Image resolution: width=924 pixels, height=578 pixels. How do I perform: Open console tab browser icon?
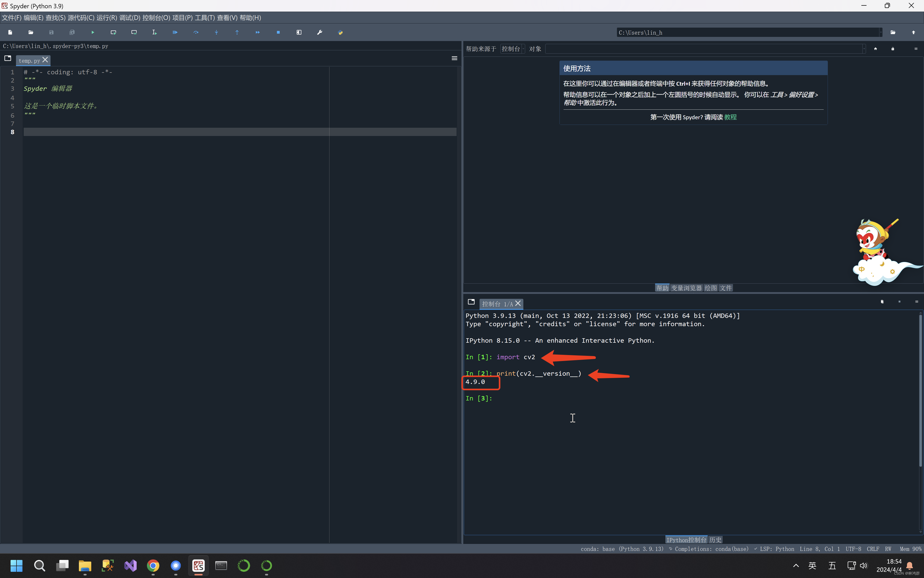pos(471,302)
